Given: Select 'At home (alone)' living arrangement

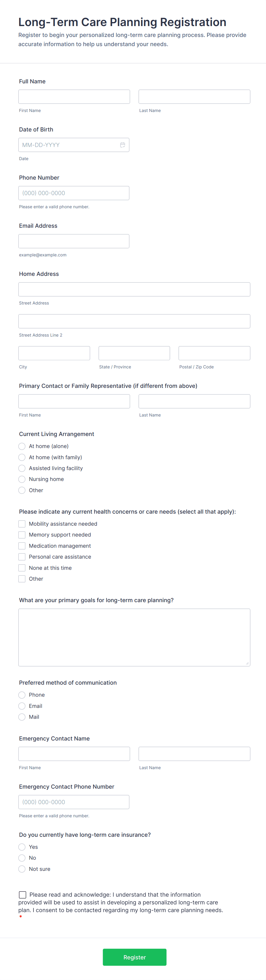Looking at the screenshot, I should click(22, 446).
